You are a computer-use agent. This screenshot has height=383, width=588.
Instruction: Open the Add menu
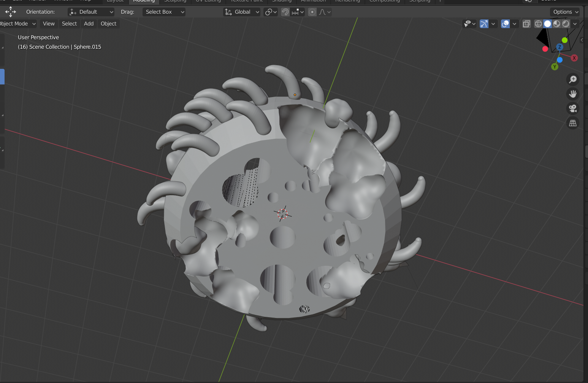[x=89, y=24]
